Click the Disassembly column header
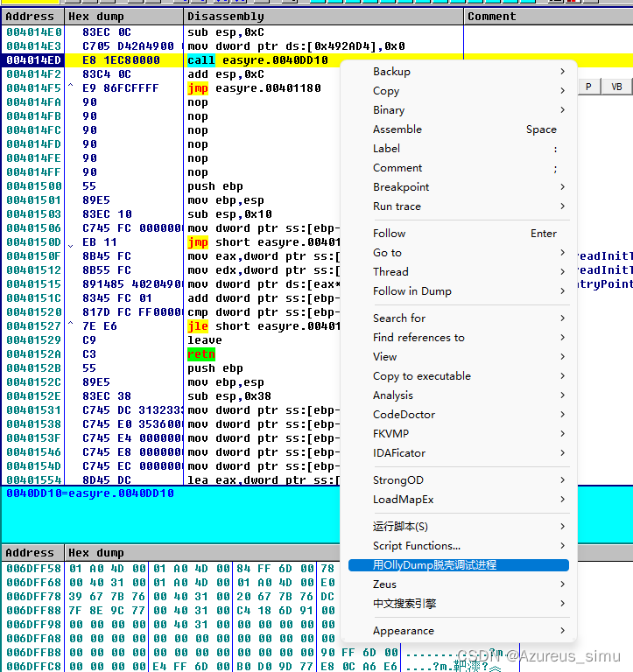Screen dimensions: 633x672 click(x=324, y=17)
